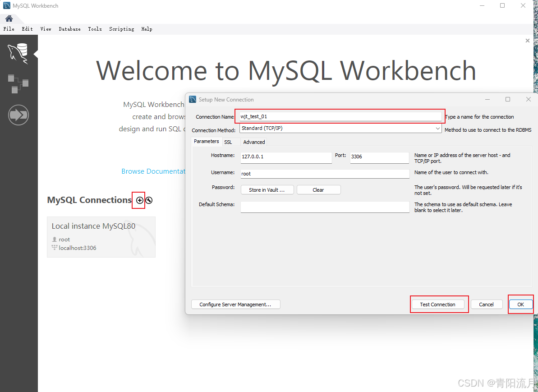
Task: Close the MySQL Workbench window
Action: point(523,5)
